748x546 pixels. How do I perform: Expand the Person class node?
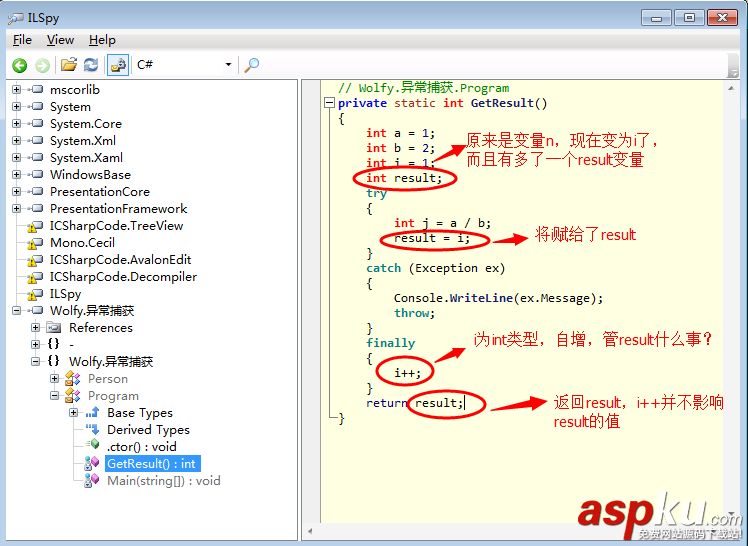[x=54, y=379]
